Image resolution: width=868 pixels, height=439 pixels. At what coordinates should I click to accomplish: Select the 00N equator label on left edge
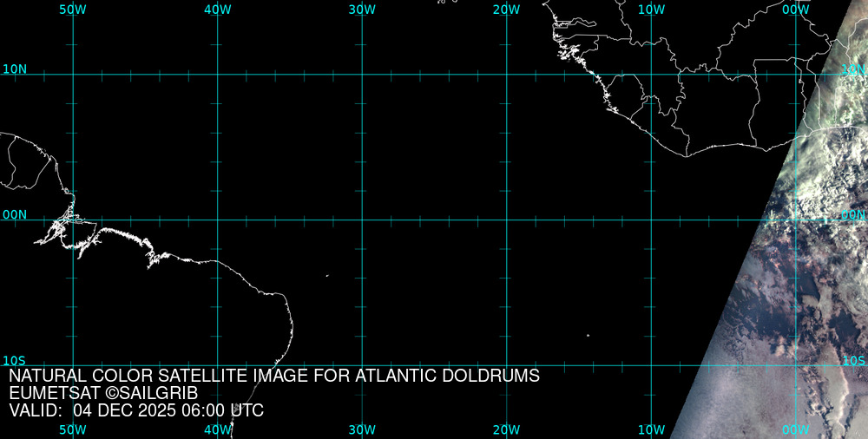15,214
